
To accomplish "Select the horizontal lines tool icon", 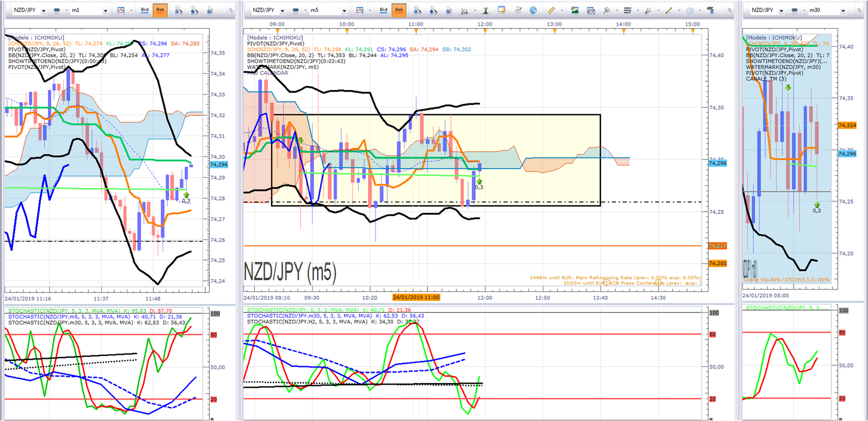I will 627,10.
